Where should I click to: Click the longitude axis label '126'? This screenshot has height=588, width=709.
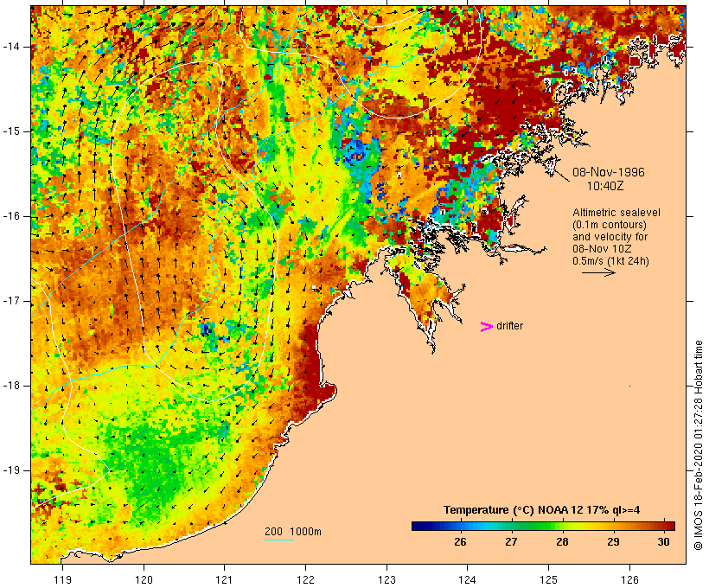629,579
